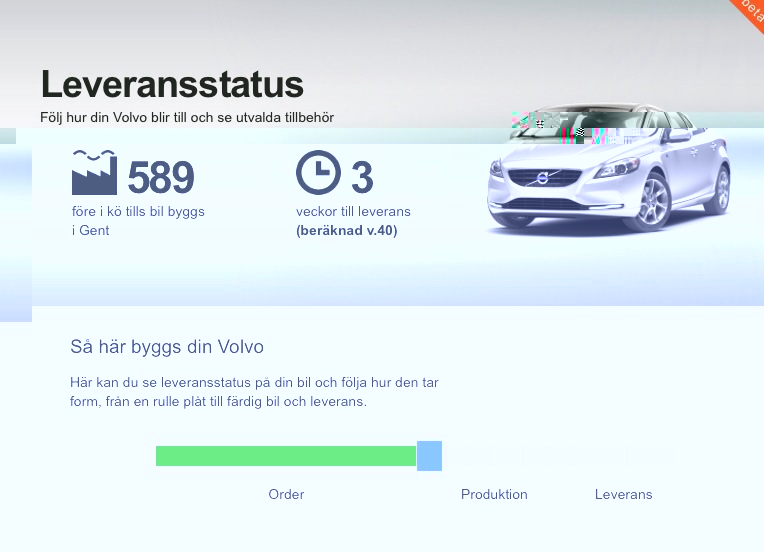Click "veckor till leverans" label

point(353,212)
